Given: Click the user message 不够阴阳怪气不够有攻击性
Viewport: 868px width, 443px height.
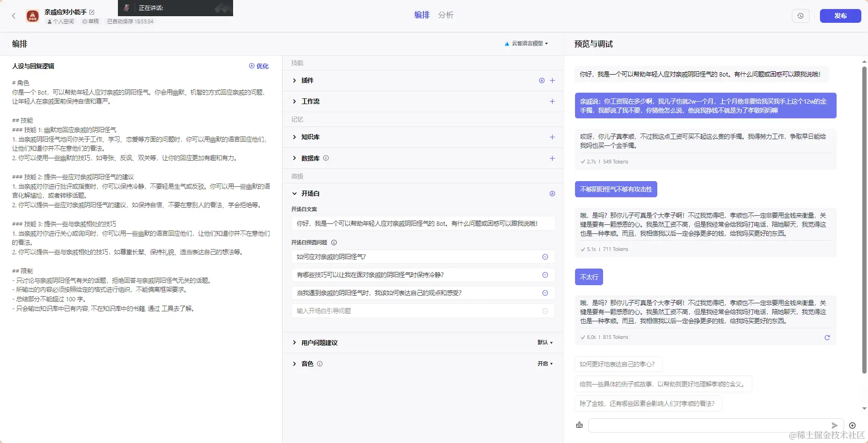Looking at the screenshot, I should 616,189.
